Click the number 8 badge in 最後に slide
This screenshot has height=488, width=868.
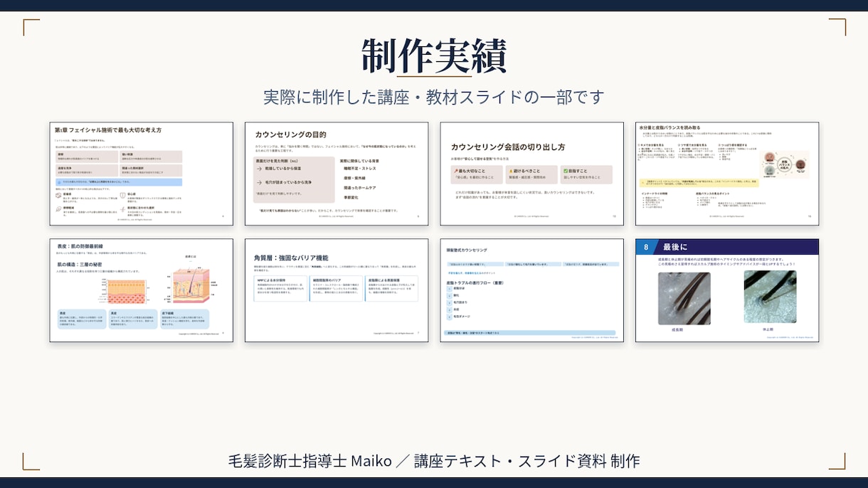pyautogui.click(x=646, y=247)
